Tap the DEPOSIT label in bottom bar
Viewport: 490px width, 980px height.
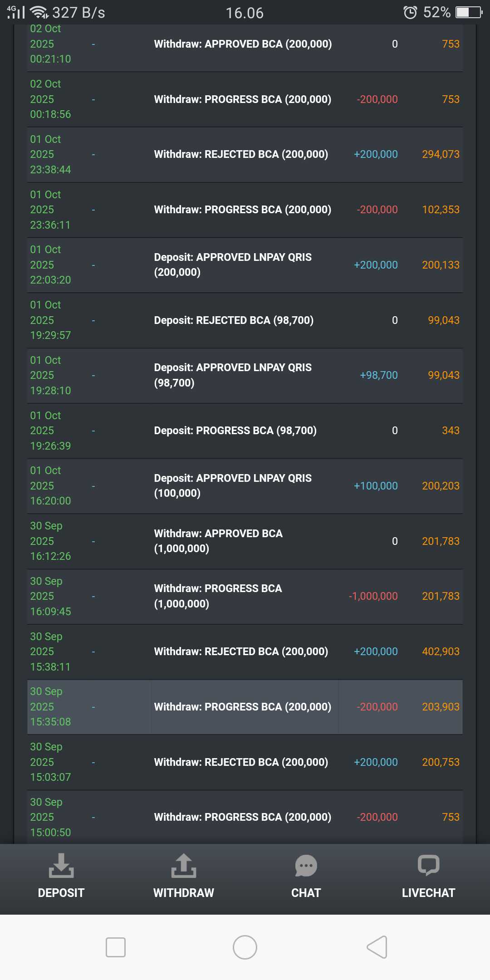coord(61,893)
